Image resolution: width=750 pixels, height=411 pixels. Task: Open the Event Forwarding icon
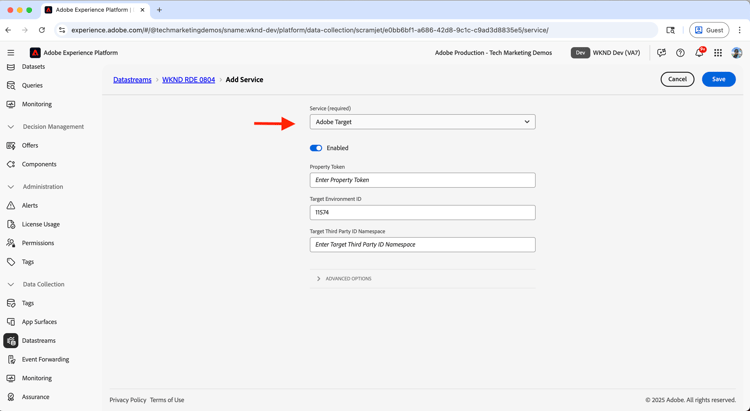(x=11, y=359)
